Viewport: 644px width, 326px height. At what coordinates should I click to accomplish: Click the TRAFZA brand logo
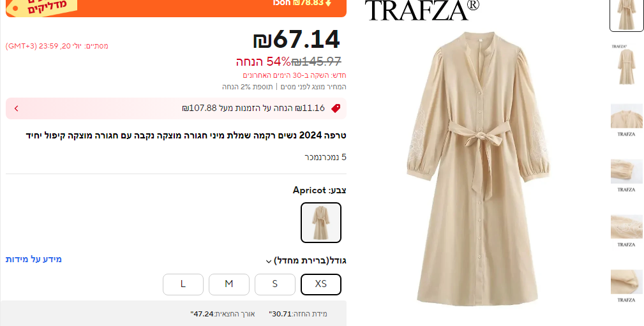click(x=422, y=10)
